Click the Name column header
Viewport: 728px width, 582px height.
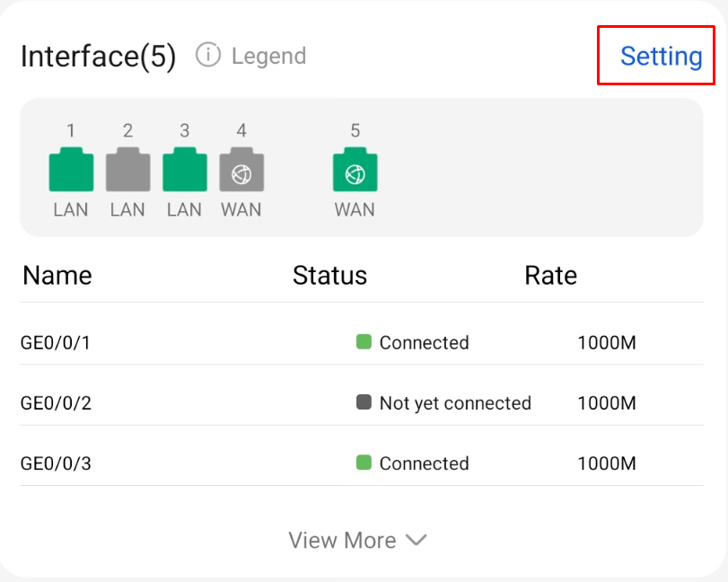click(x=57, y=276)
